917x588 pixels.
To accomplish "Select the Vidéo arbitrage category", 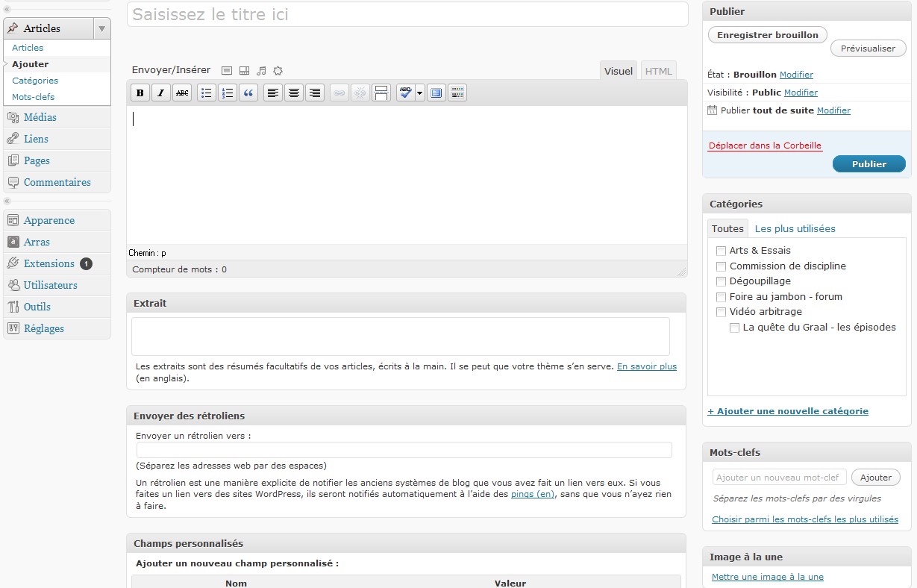I will click(721, 312).
